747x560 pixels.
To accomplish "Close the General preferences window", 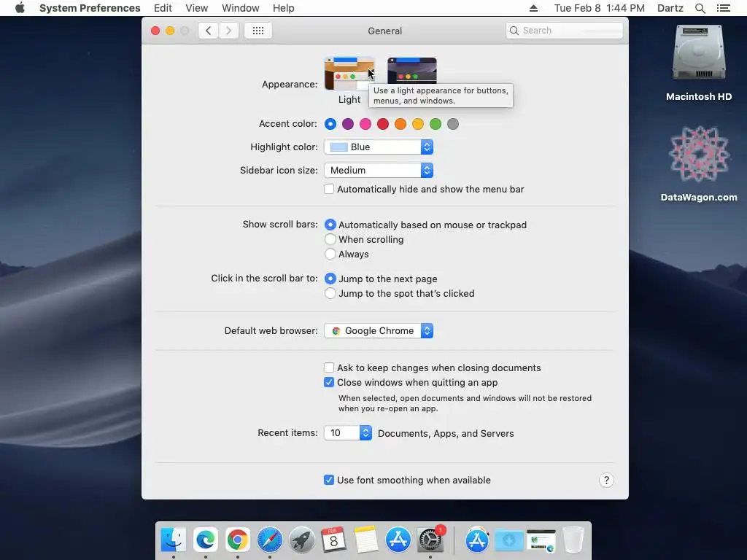I will tap(155, 31).
